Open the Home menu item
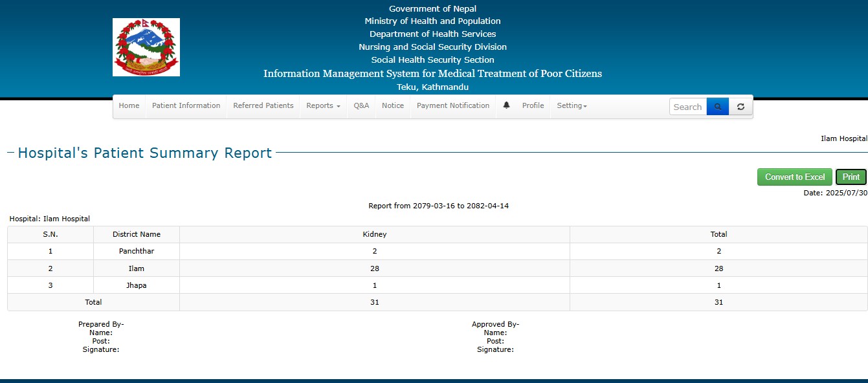The width and height of the screenshot is (868, 383). tap(129, 106)
